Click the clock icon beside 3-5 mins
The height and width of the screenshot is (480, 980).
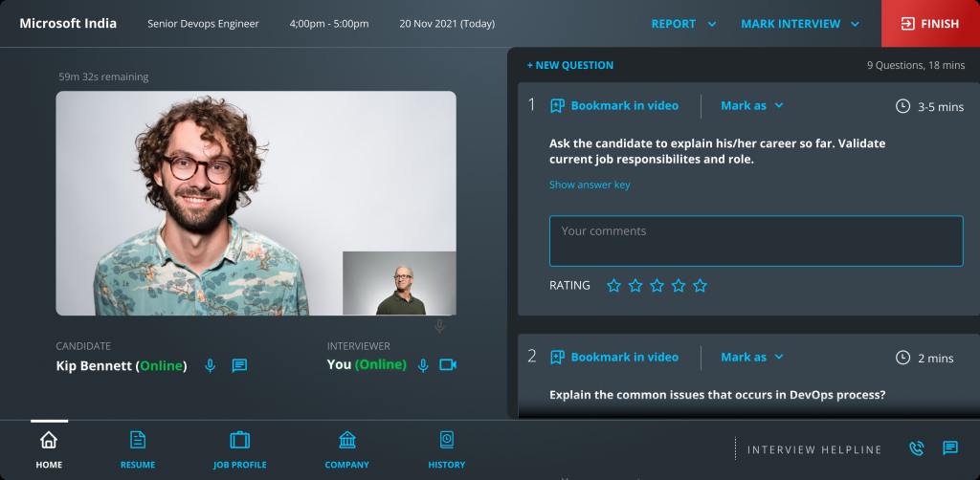(x=902, y=106)
